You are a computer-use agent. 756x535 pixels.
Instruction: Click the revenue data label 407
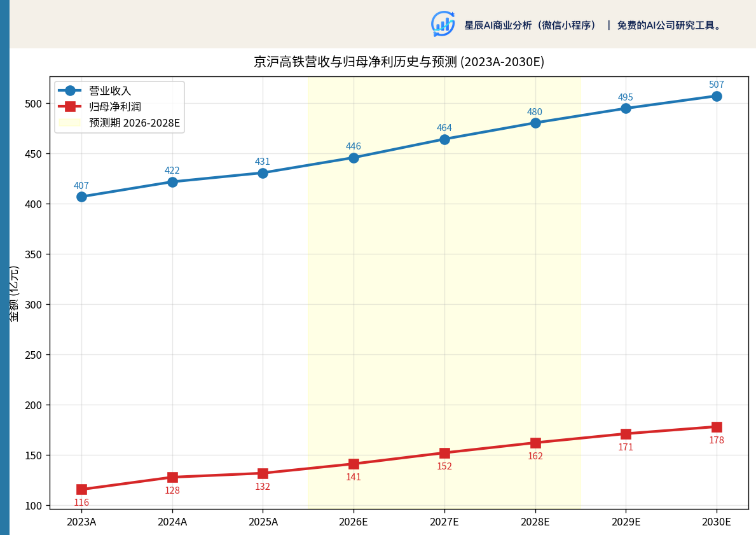(x=81, y=186)
